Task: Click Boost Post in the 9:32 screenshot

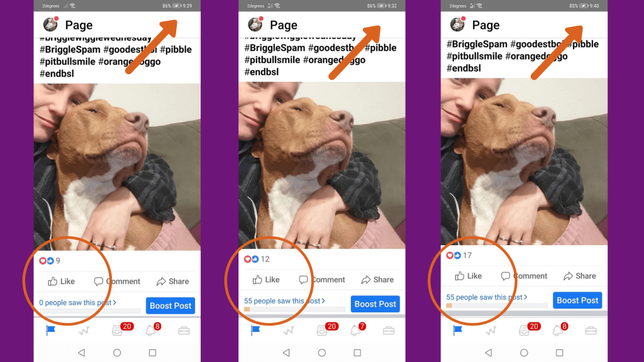Action: (375, 304)
